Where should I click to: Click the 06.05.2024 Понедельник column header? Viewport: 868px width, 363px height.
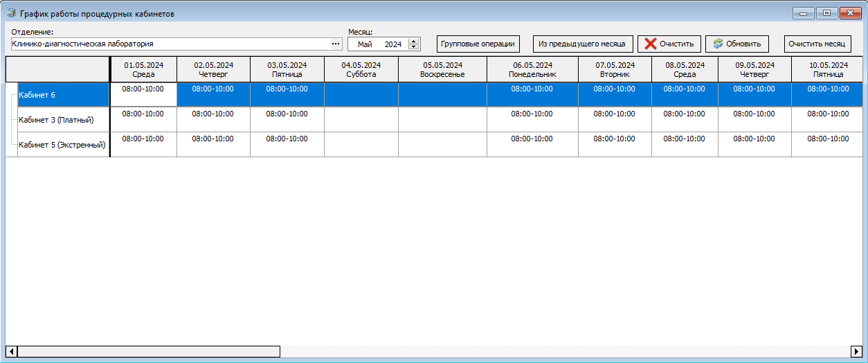pos(532,69)
